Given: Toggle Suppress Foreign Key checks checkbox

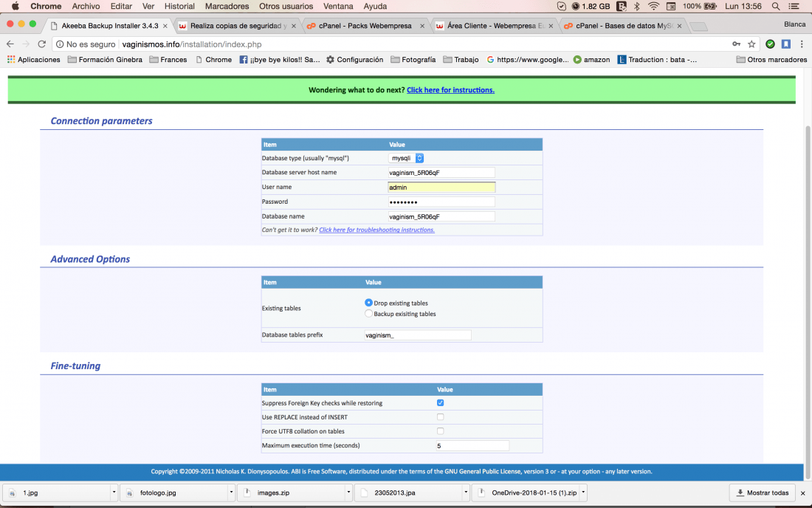Looking at the screenshot, I should pyautogui.click(x=440, y=402).
